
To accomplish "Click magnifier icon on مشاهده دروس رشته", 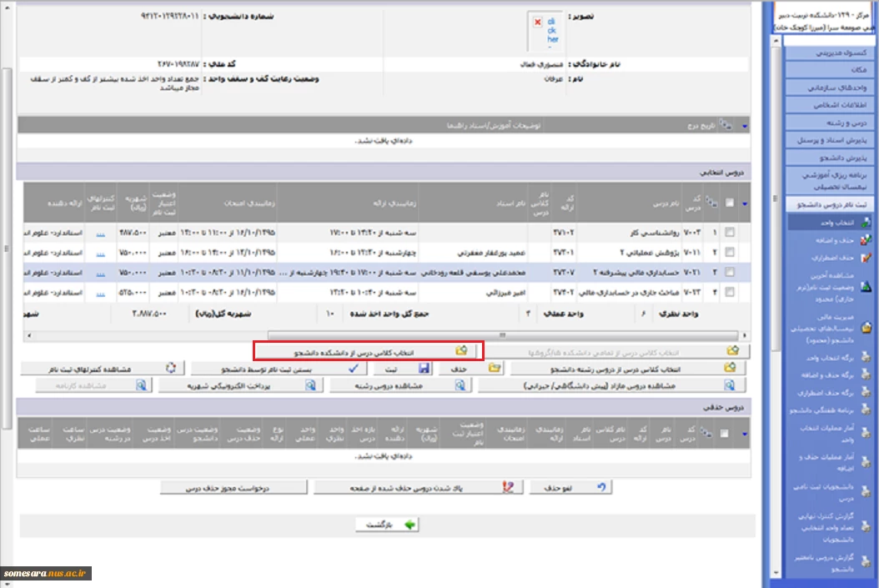I will click(x=461, y=385).
